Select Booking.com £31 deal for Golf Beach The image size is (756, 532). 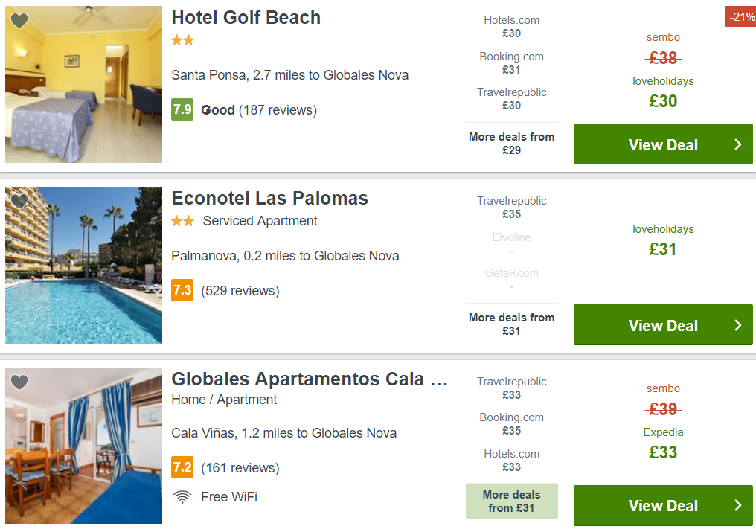(511, 63)
